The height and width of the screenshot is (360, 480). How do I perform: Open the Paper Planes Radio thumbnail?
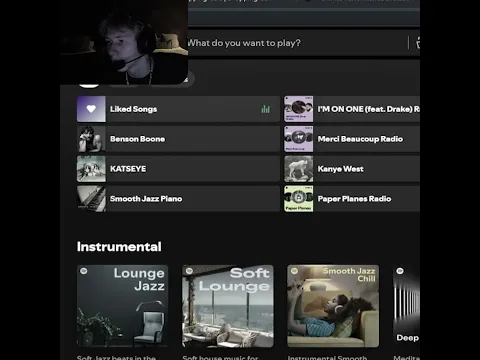[x=299, y=199]
